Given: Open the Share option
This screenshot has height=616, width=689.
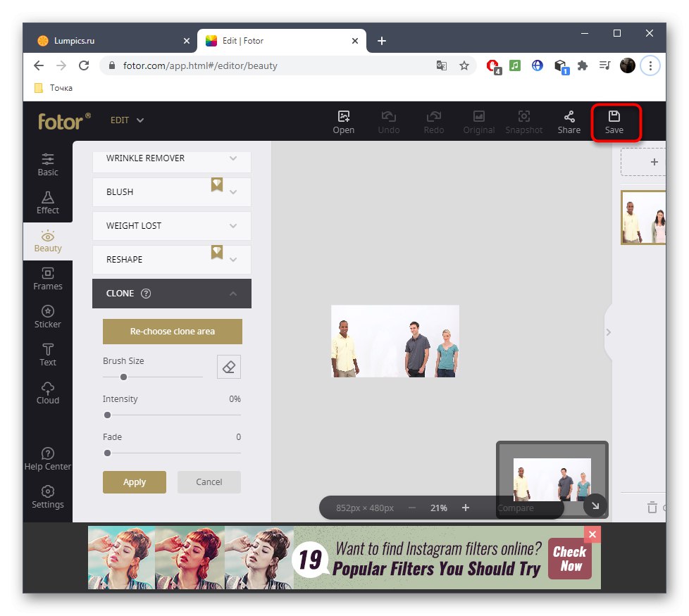Looking at the screenshot, I should click(x=569, y=122).
